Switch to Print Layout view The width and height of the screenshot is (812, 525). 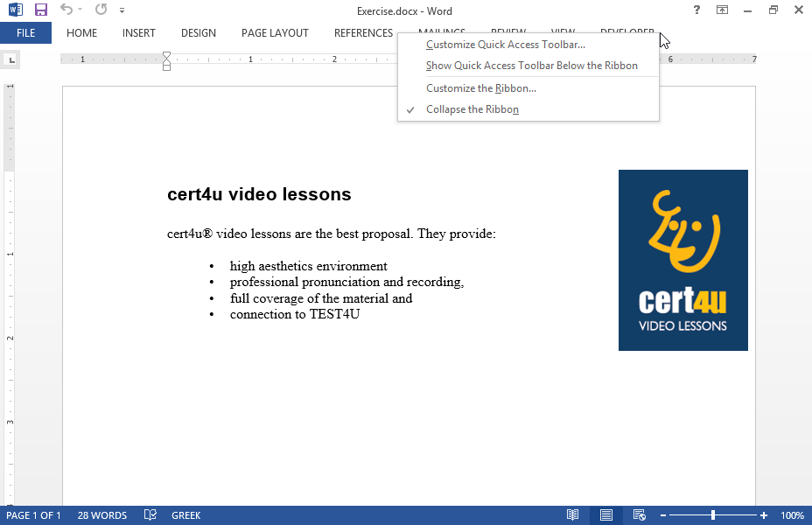tap(605, 515)
